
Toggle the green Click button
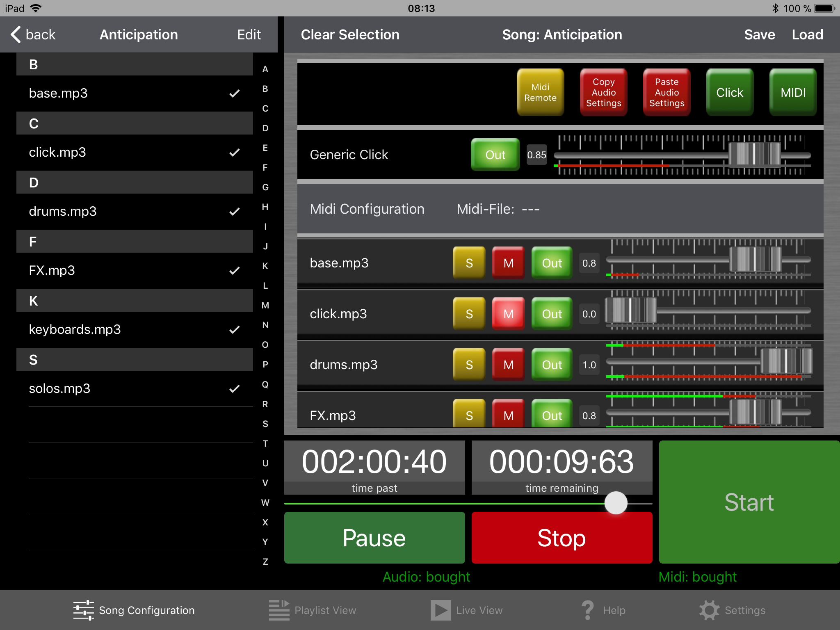click(x=729, y=92)
